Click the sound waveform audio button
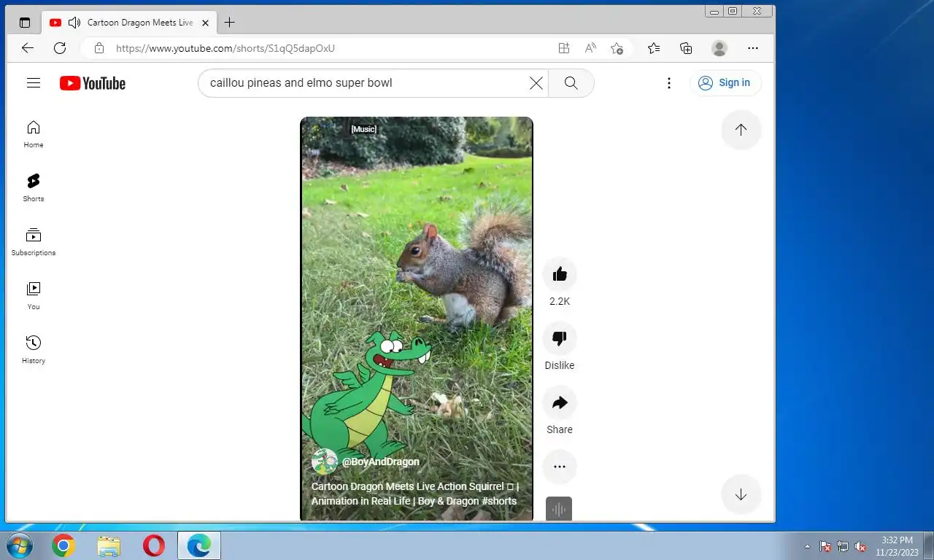The image size is (934, 560). 559,509
